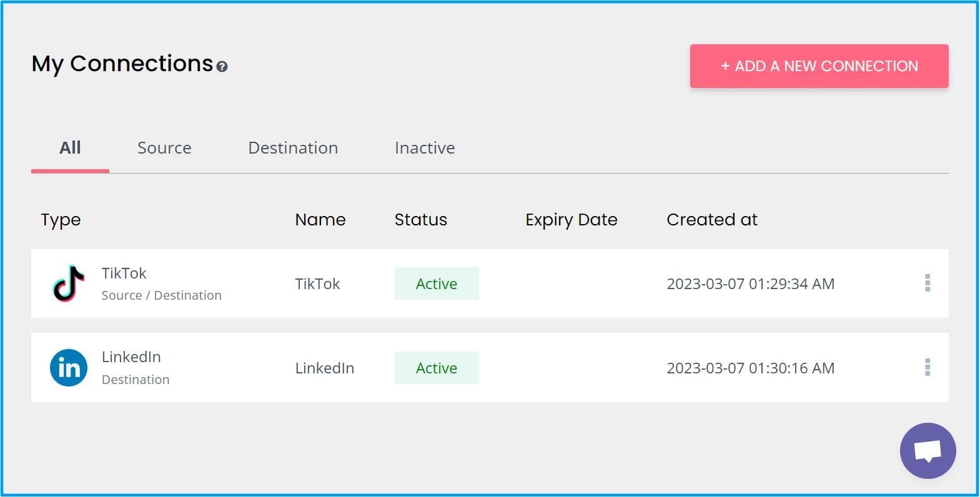Click the TikTok logo icon
Screen dimensions: 980x497
[69, 283]
